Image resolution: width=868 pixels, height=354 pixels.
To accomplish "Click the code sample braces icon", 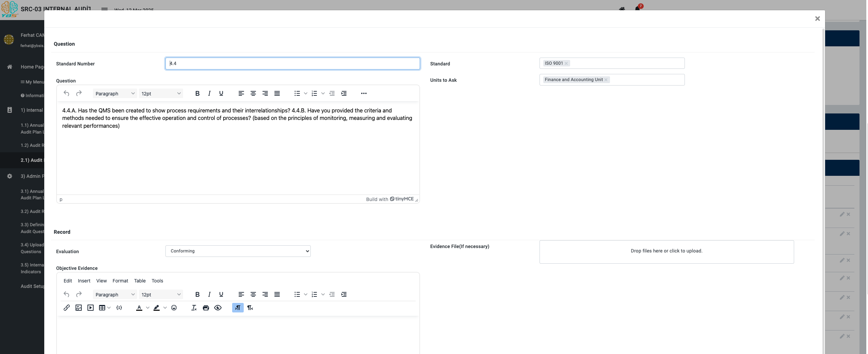I will 119,308.
